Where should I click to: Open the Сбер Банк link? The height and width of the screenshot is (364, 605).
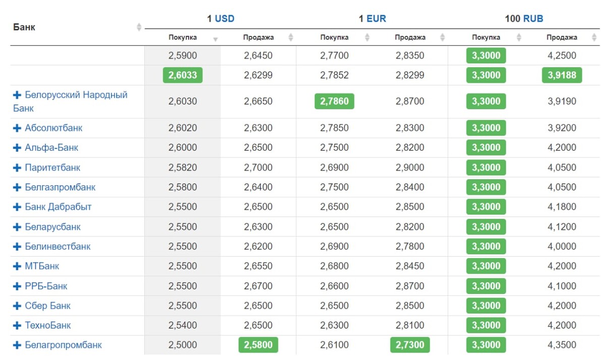pos(47,306)
